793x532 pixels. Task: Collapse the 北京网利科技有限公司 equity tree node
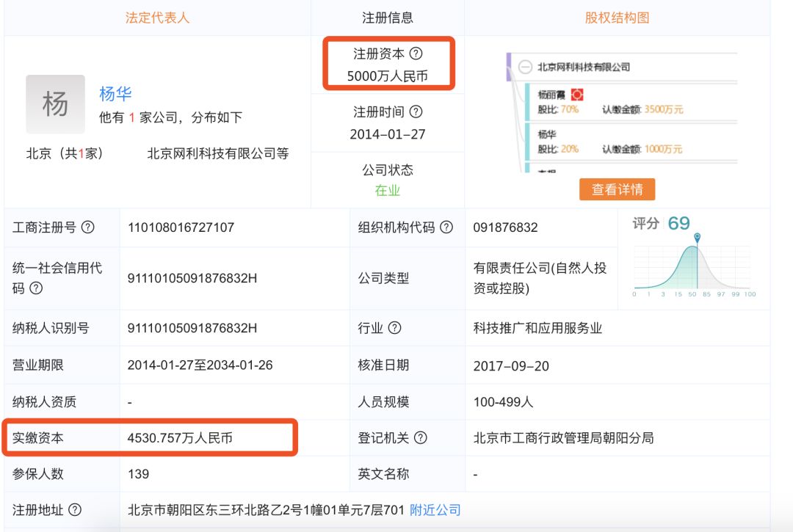click(x=525, y=65)
